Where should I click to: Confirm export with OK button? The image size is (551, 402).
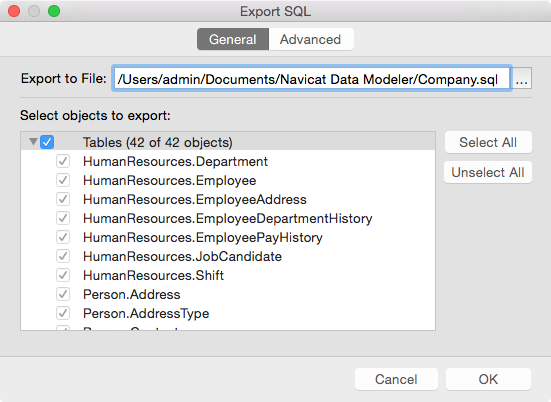click(x=488, y=379)
